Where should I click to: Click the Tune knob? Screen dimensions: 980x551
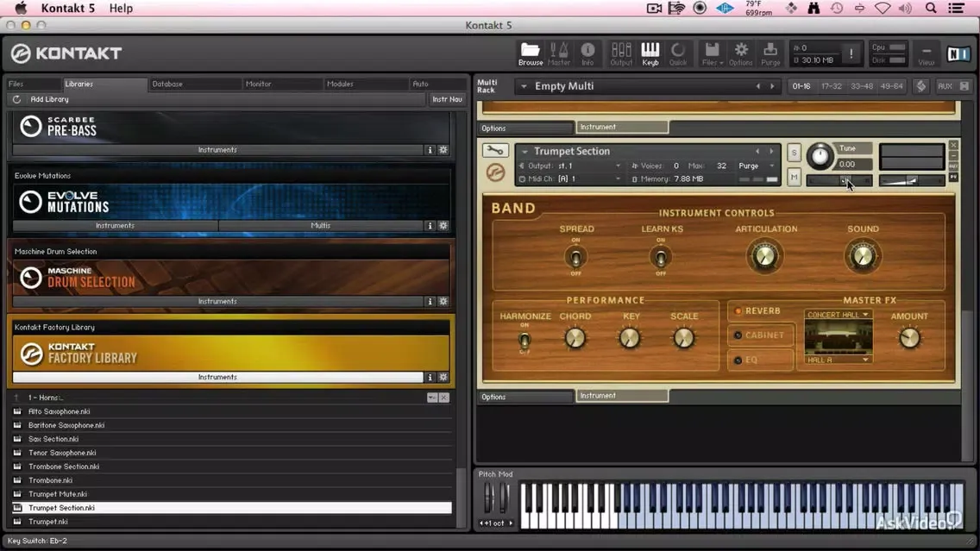pyautogui.click(x=820, y=155)
